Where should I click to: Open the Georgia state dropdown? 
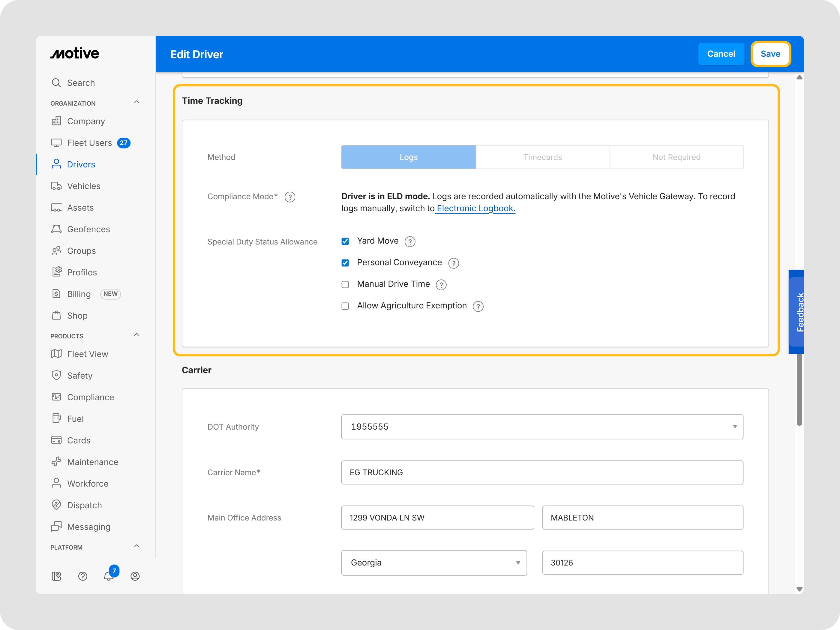434,562
